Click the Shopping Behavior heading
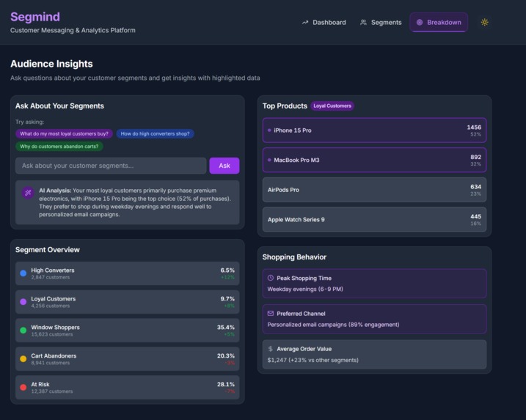526x420 pixels. click(294, 257)
